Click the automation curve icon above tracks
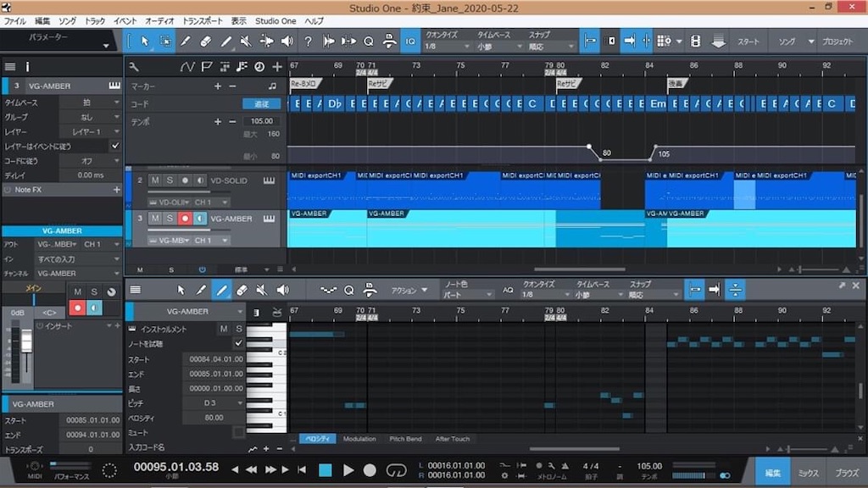Image resolution: width=868 pixels, height=488 pixels. coord(187,67)
